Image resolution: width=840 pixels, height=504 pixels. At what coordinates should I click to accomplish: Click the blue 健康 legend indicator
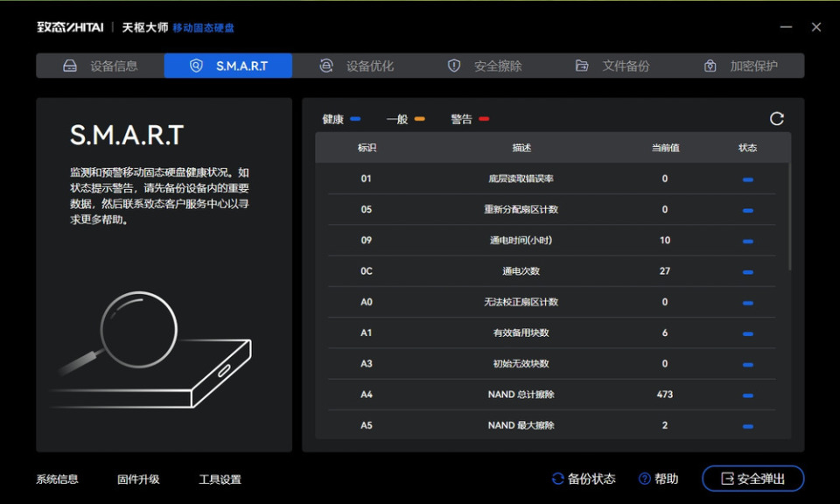tap(355, 119)
